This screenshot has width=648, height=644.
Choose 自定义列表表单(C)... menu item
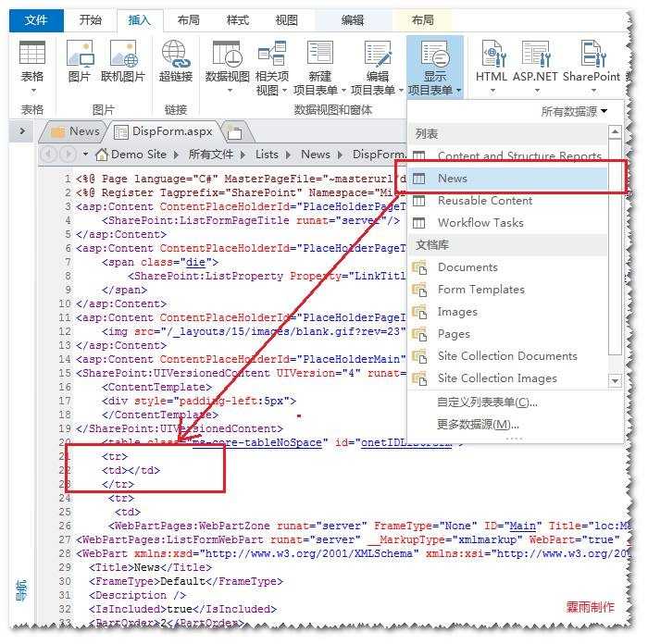pyautogui.click(x=487, y=402)
